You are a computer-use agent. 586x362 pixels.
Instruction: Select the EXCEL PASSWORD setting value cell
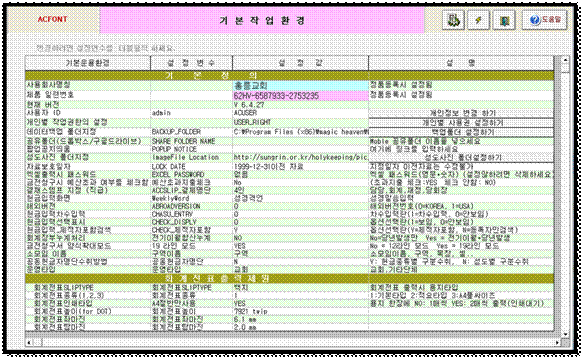pos(300,174)
